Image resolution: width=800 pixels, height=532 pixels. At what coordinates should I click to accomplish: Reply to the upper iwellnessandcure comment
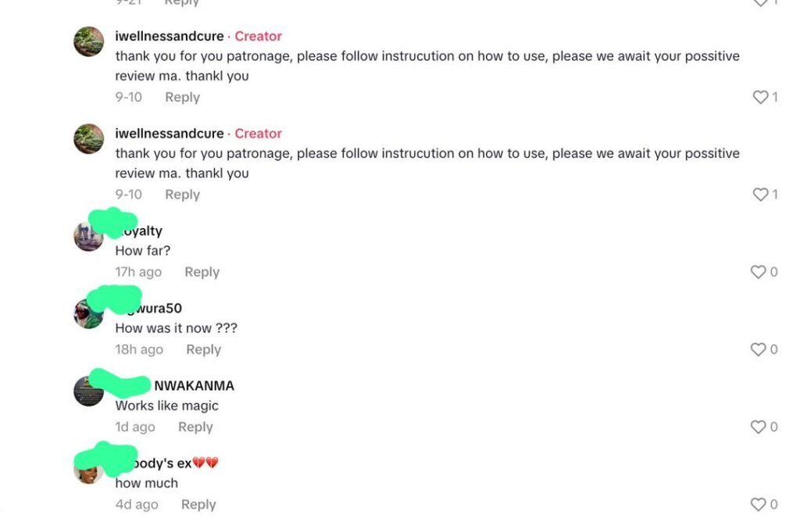click(x=182, y=97)
